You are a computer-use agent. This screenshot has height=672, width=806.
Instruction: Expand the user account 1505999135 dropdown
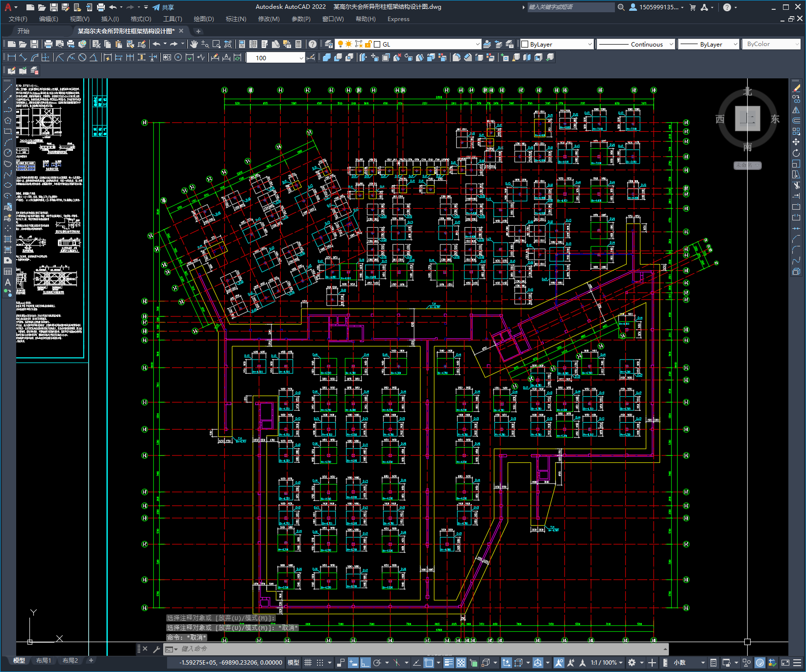coord(657,7)
